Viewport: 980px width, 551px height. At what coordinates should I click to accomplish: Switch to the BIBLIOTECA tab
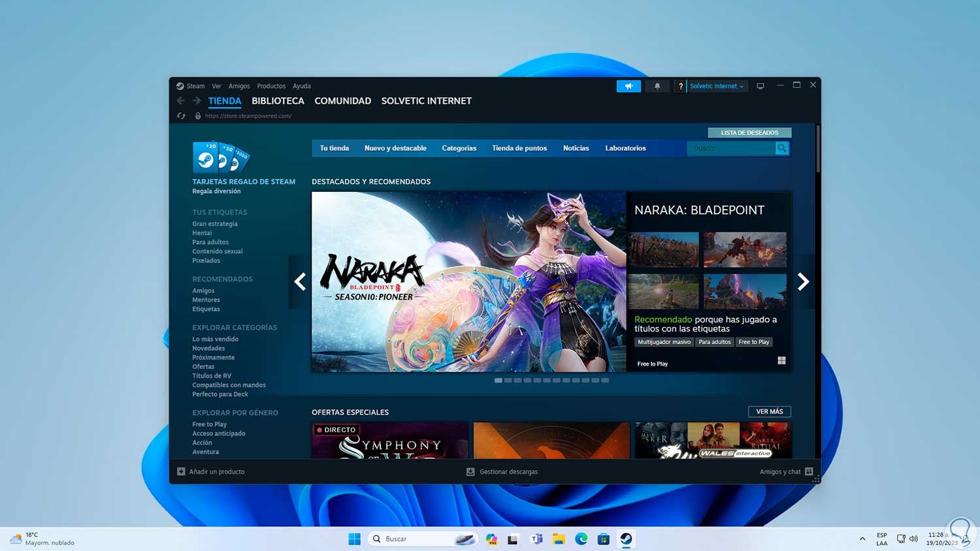(x=278, y=101)
